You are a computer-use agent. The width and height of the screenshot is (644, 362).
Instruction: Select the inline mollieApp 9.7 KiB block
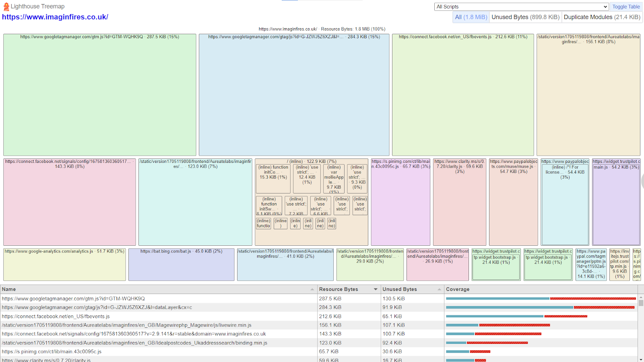[x=334, y=179]
